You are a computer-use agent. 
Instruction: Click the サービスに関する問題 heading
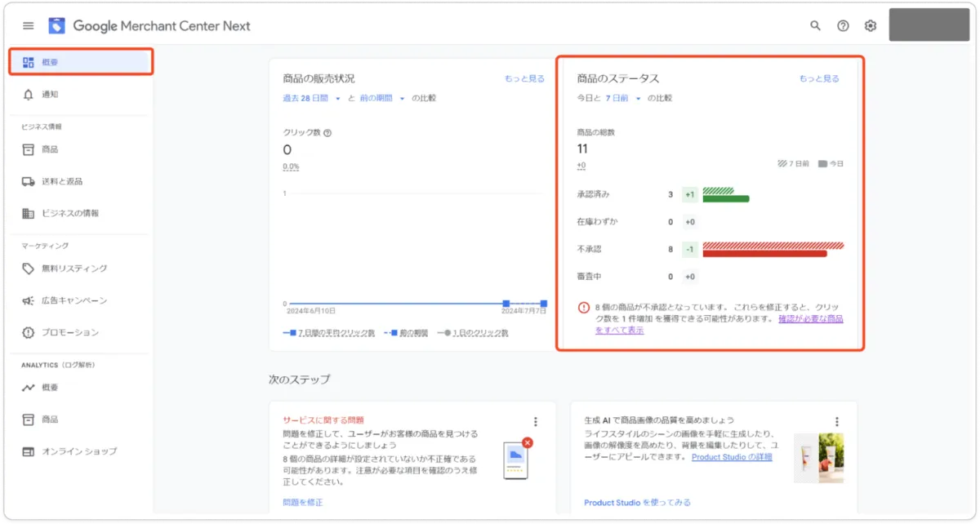pyautogui.click(x=323, y=419)
